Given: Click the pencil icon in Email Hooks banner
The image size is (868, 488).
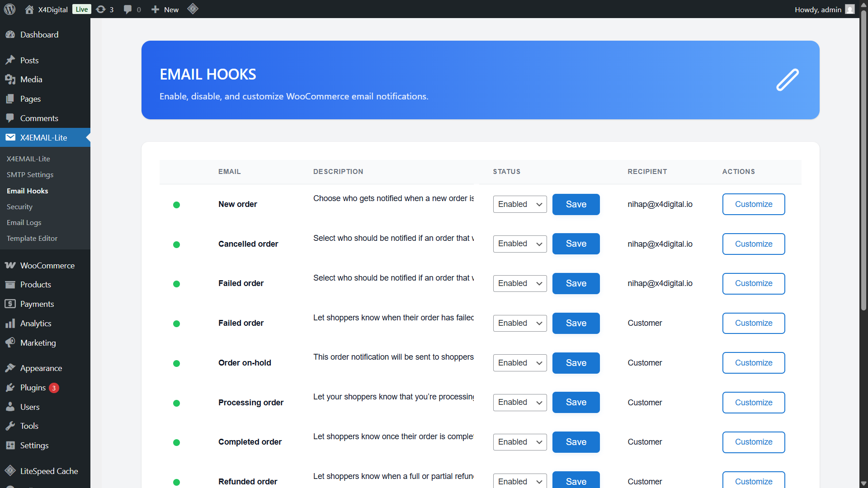Looking at the screenshot, I should click(788, 80).
